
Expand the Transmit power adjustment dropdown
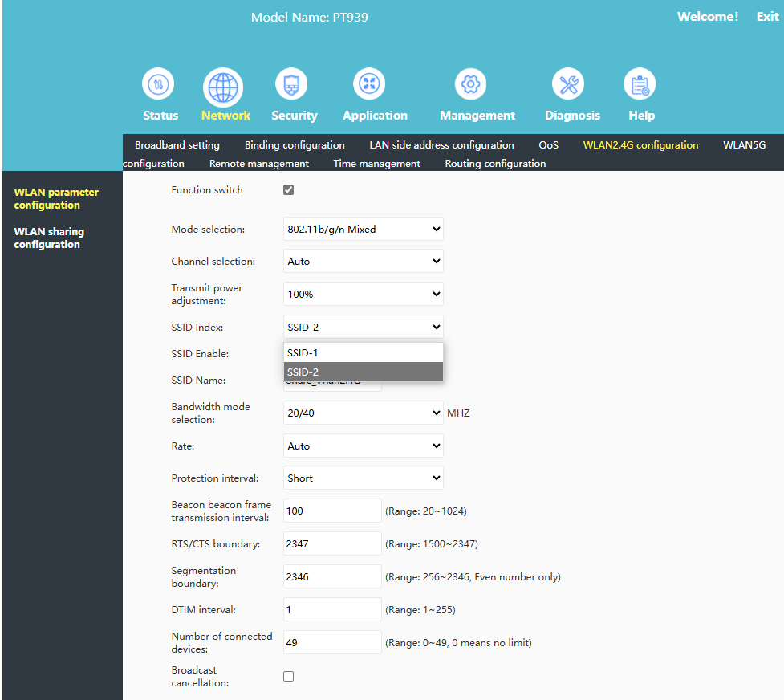(x=363, y=295)
